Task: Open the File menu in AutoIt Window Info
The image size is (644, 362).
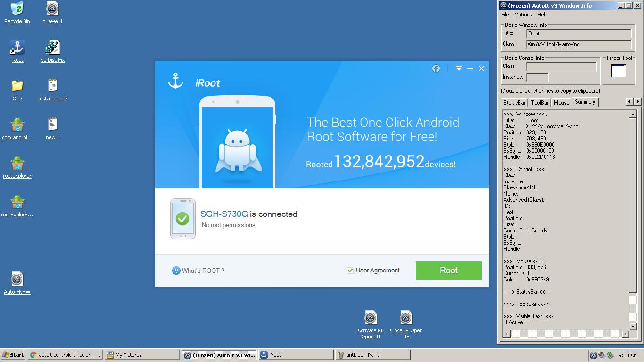Action: (505, 15)
